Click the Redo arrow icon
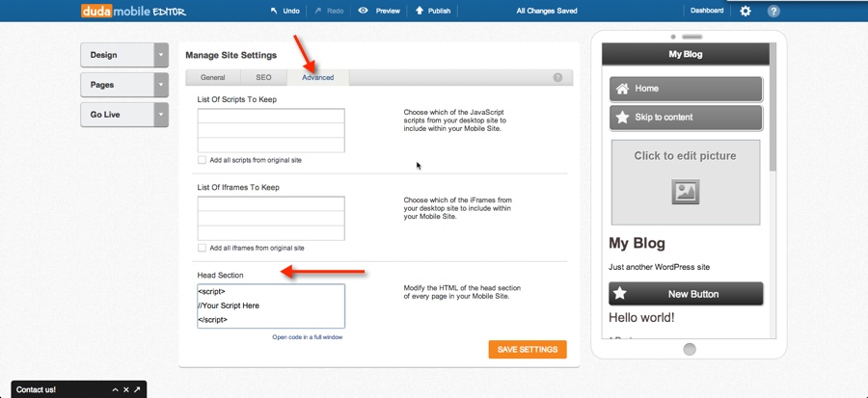This screenshot has height=398, width=868. (x=317, y=11)
